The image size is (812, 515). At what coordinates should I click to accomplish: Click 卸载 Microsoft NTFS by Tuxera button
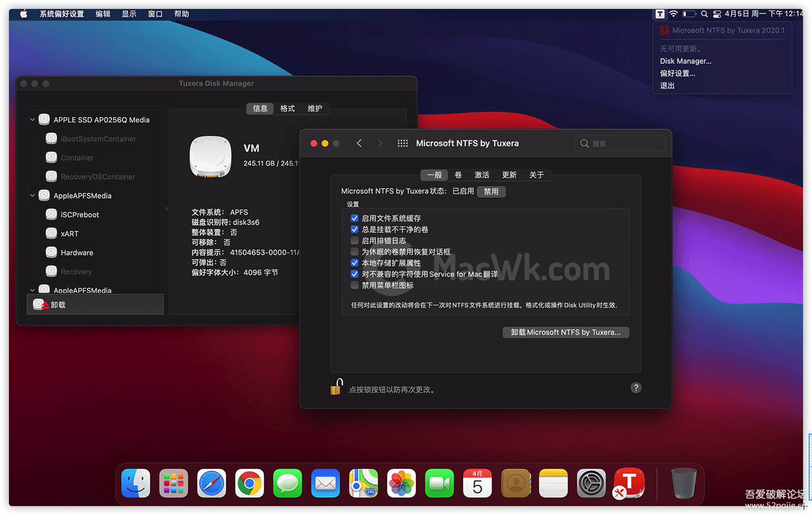[x=565, y=333]
